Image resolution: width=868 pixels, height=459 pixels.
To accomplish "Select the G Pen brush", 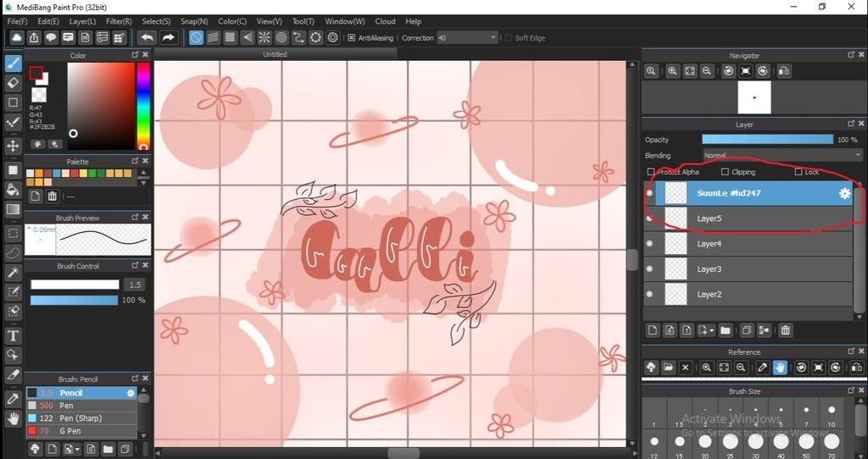I will pos(81,431).
